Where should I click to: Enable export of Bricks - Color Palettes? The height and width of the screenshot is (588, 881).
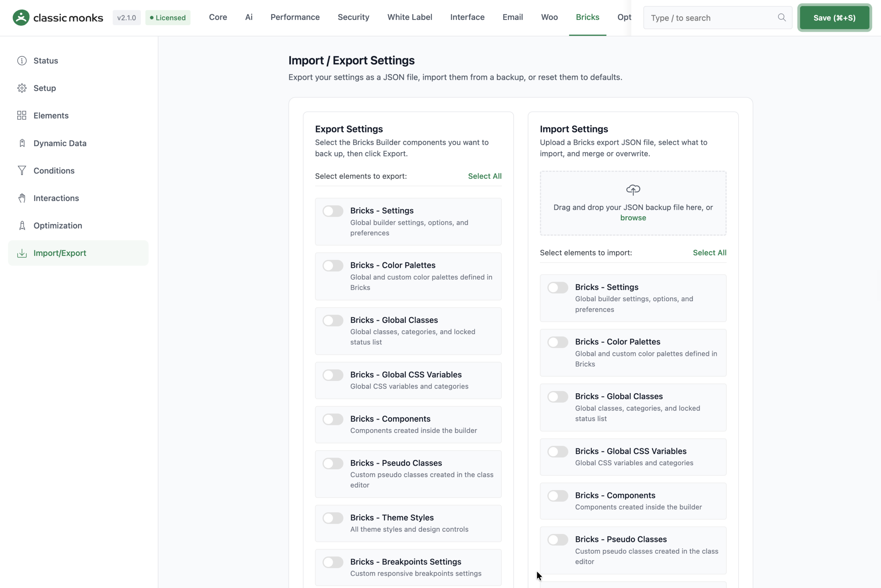tap(333, 266)
